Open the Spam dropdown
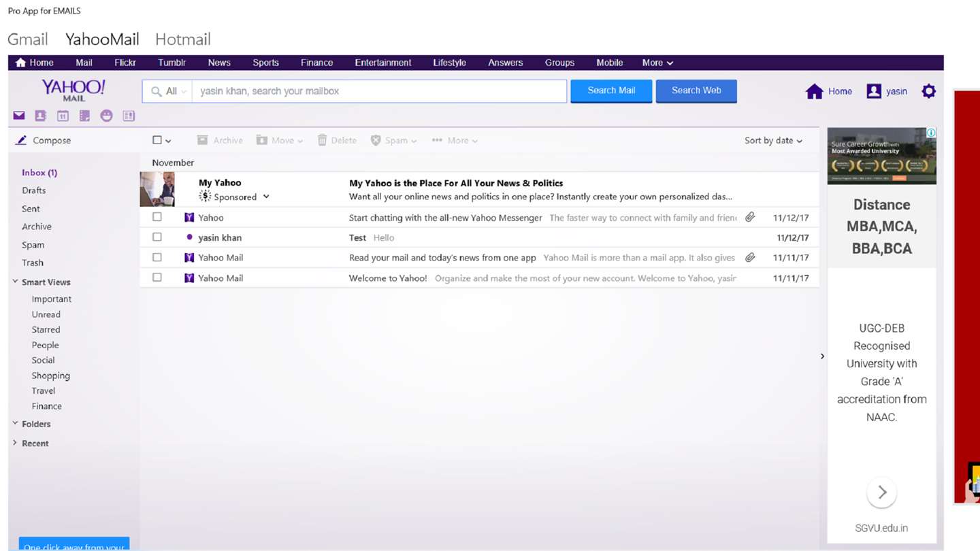 point(393,140)
